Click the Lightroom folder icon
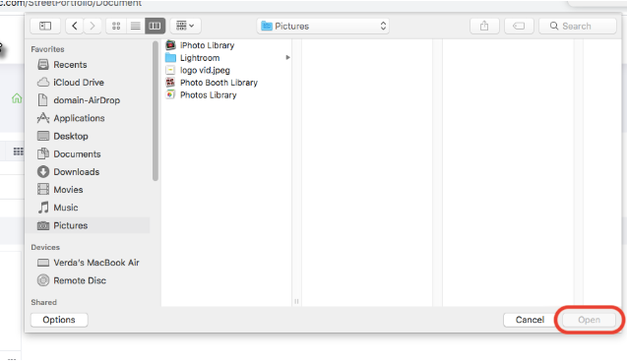The width and height of the screenshot is (627, 364). (170, 57)
